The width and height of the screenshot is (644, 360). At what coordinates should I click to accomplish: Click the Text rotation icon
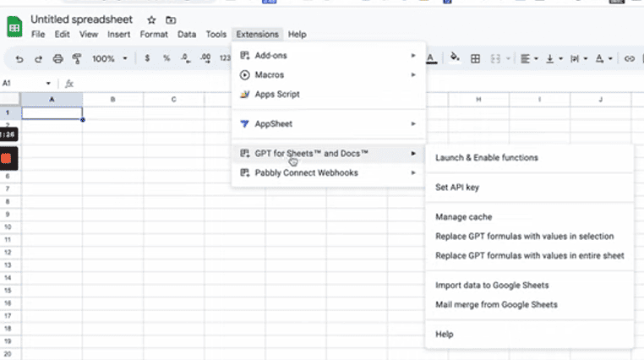[600, 58]
